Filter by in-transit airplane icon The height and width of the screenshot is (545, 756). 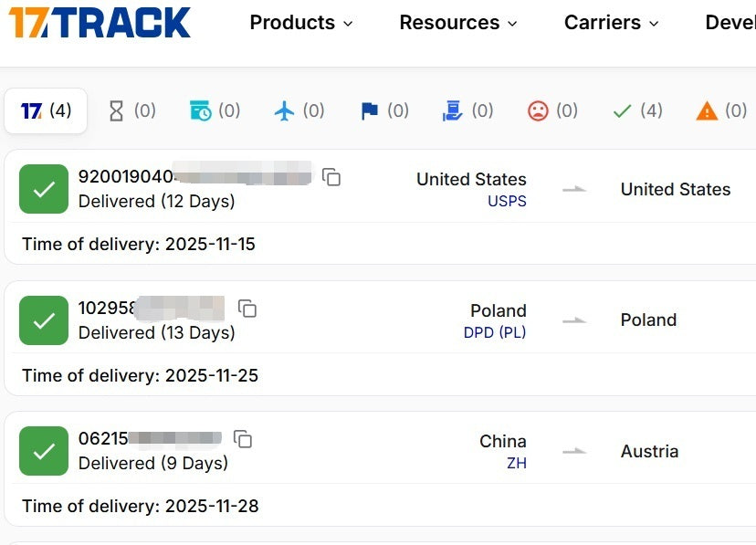299,110
